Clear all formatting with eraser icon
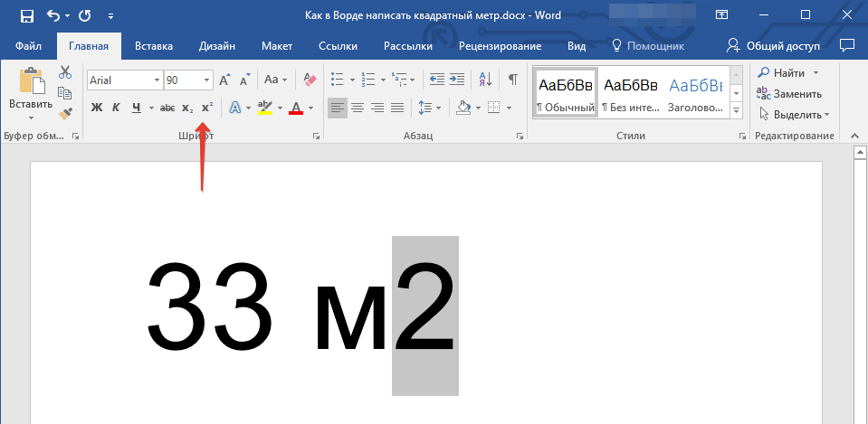The width and height of the screenshot is (868, 424). [x=310, y=80]
